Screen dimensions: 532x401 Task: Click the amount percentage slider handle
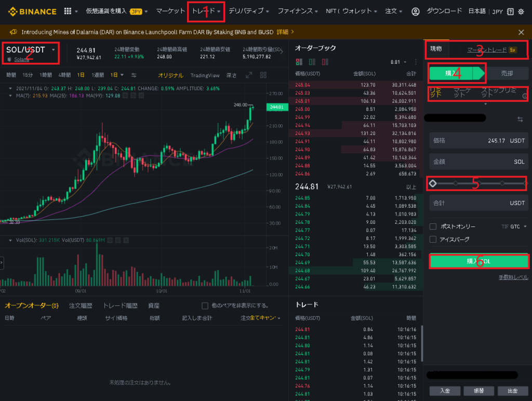click(433, 183)
